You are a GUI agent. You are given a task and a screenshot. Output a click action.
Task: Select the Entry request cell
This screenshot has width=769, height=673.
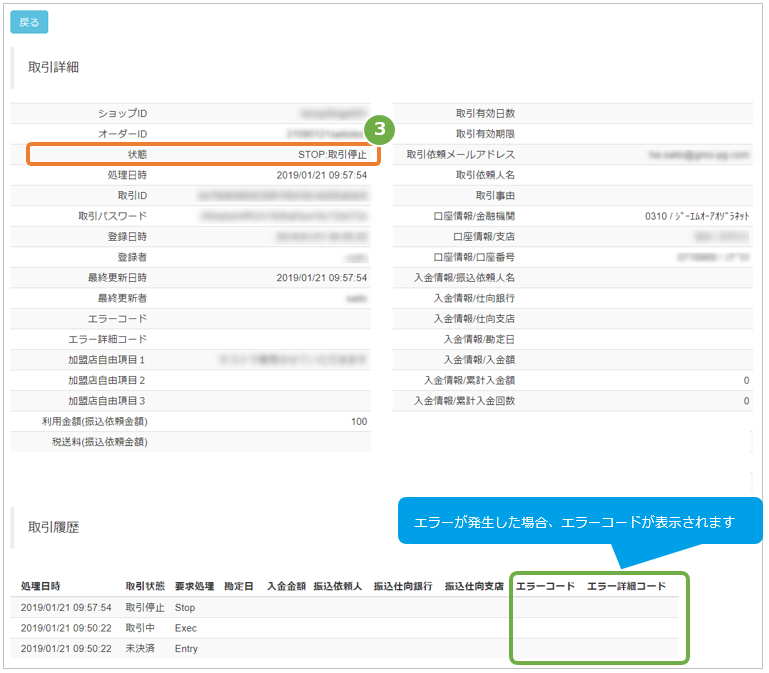pos(186,649)
